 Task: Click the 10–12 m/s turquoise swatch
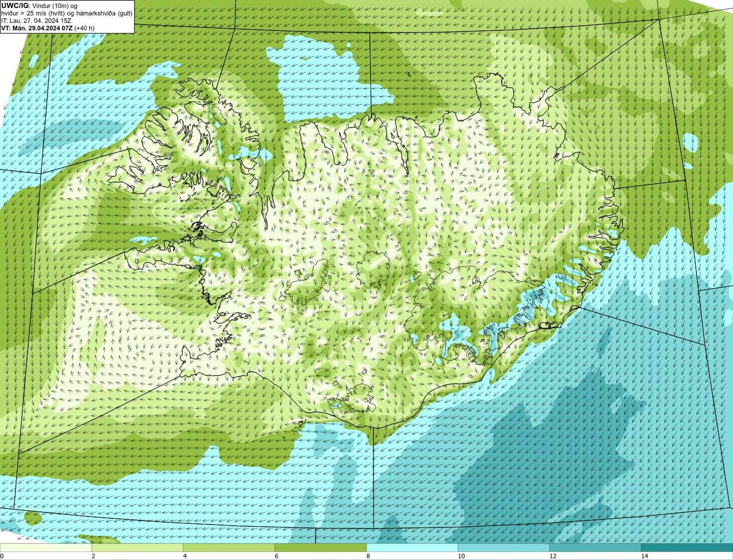tap(504, 547)
